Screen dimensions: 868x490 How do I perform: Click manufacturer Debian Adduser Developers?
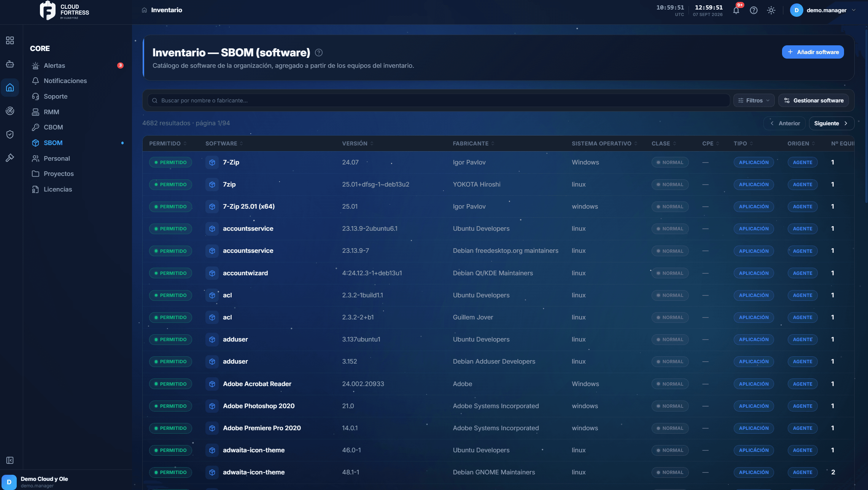tap(494, 361)
